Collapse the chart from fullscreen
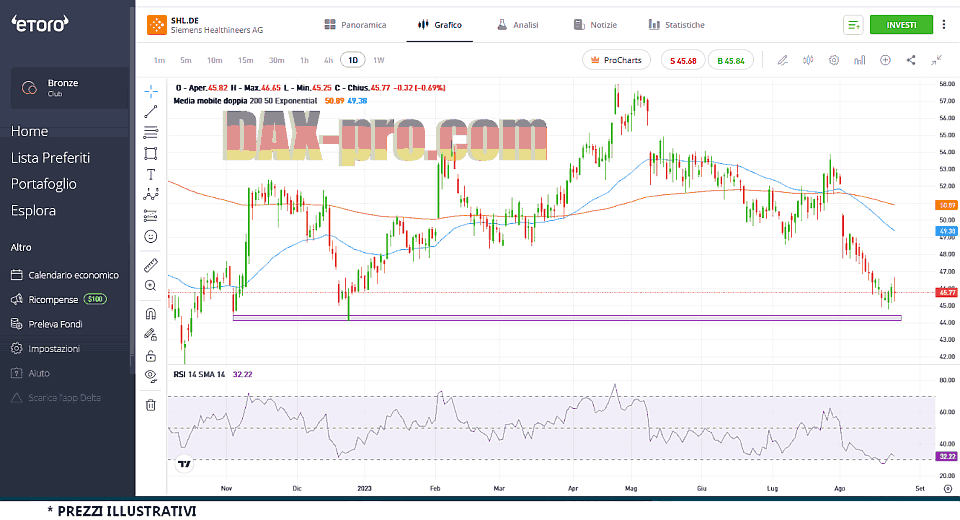960x520 pixels. coord(937,60)
